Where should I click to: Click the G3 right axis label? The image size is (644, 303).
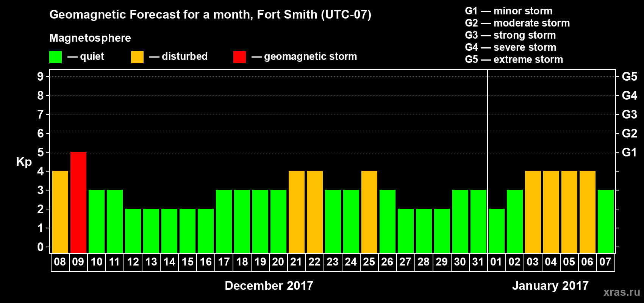click(x=630, y=114)
